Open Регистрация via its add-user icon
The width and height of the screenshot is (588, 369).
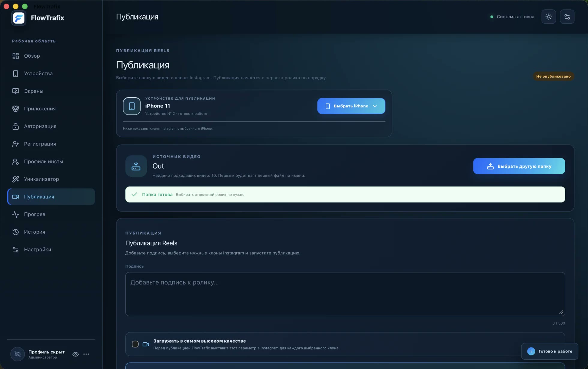pos(16,144)
